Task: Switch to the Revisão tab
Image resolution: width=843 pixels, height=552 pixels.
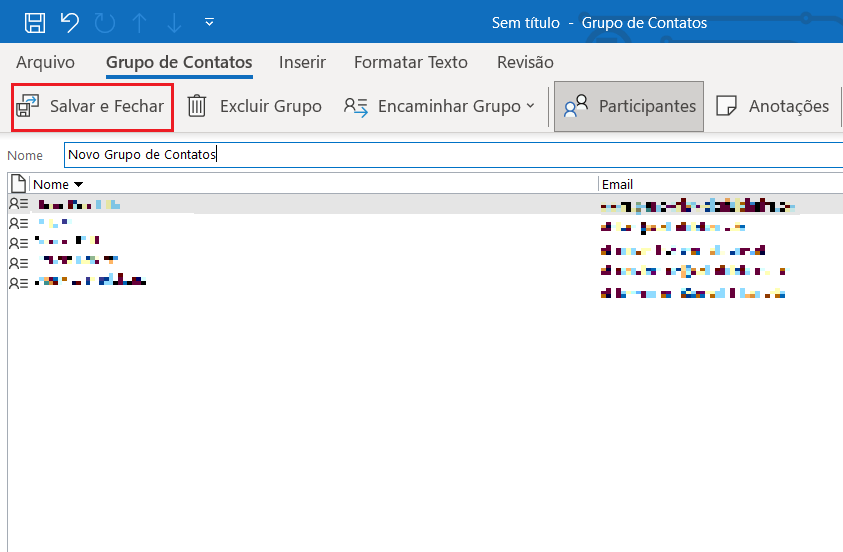Action: pyautogui.click(x=525, y=62)
